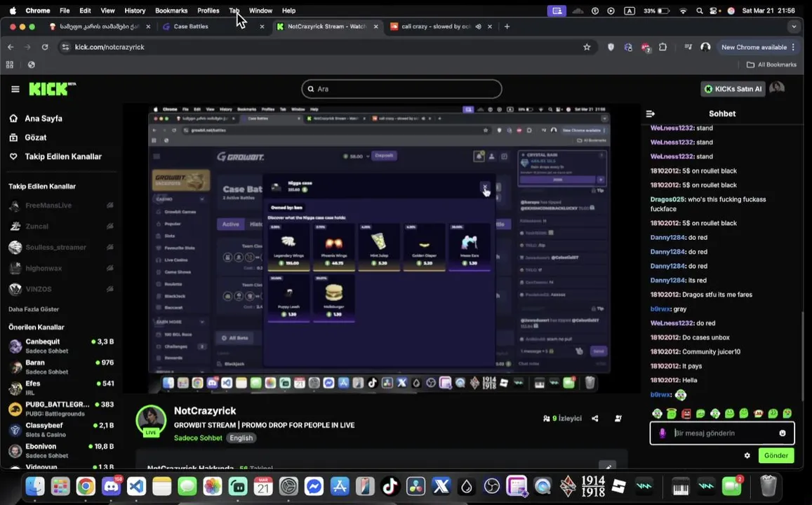Click the English language tag
The width and height of the screenshot is (812, 505).
[241, 438]
